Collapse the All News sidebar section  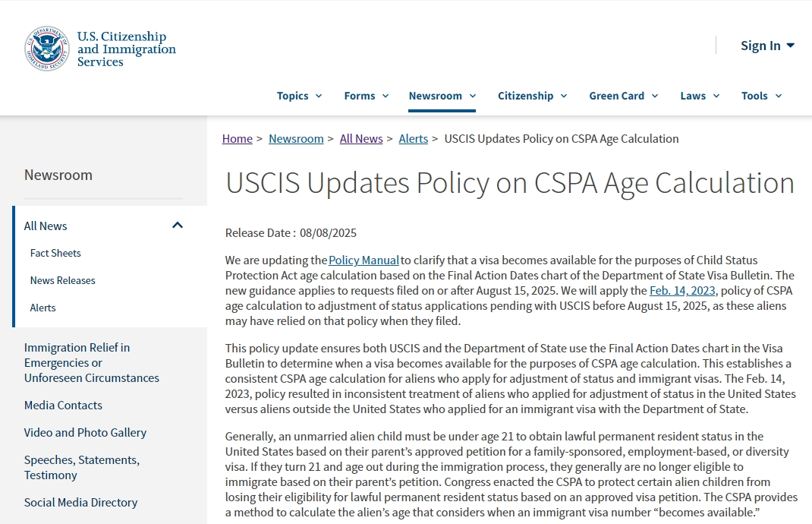pyautogui.click(x=178, y=226)
